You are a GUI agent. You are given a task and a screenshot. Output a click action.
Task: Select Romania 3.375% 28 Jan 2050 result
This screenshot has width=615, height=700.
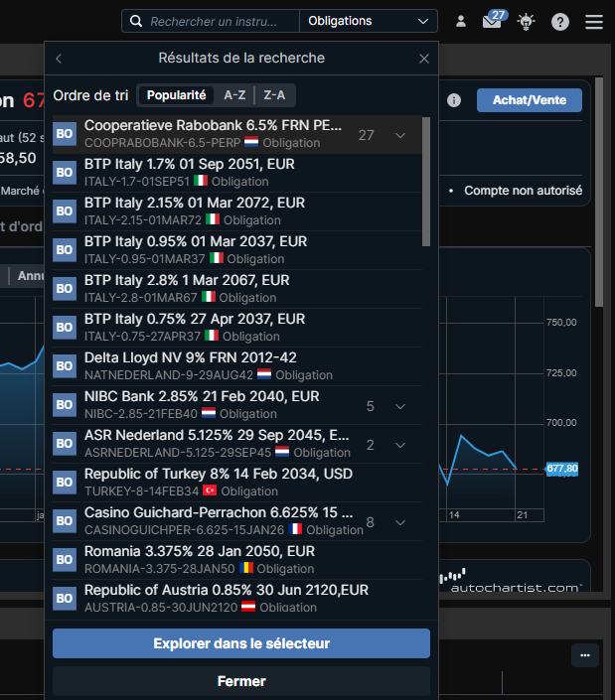point(237,560)
